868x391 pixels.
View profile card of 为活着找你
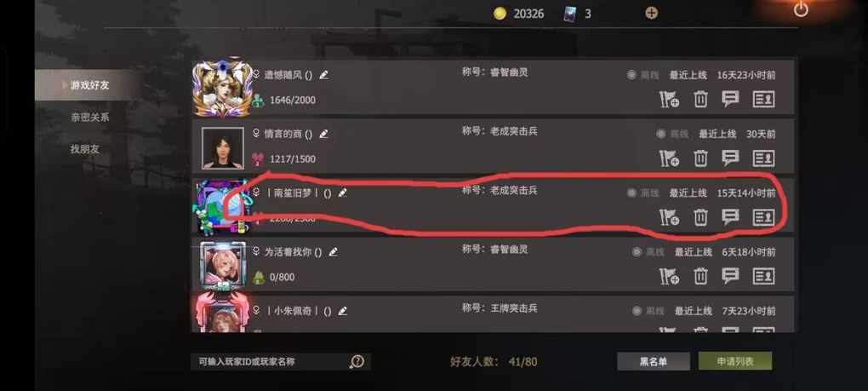[763, 276]
